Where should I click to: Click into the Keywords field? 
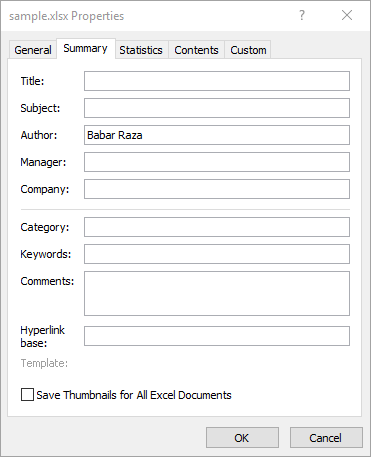coord(217,254)
